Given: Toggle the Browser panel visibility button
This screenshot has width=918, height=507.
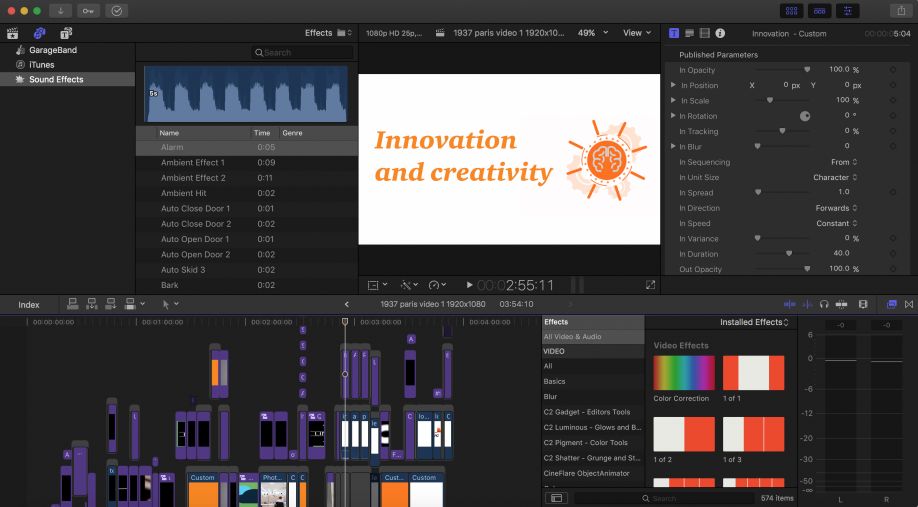Looking at the screenshot, I should click(x=792, y=10).
